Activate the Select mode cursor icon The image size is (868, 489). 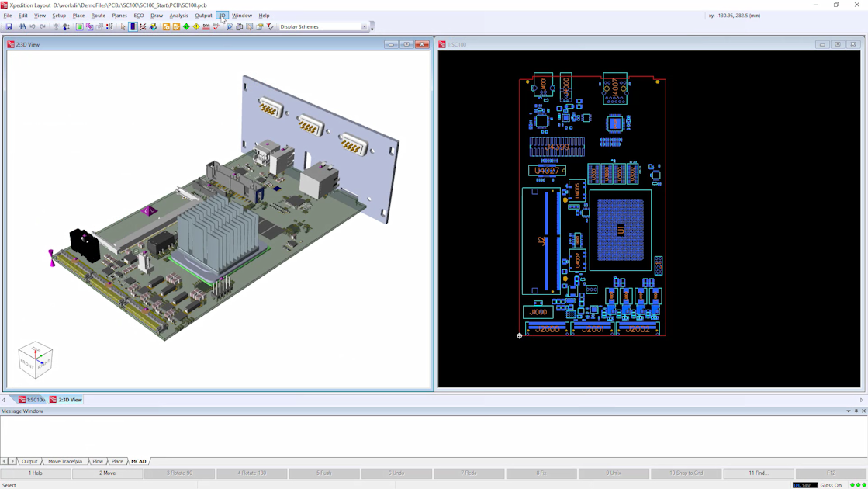coord(123,26)
